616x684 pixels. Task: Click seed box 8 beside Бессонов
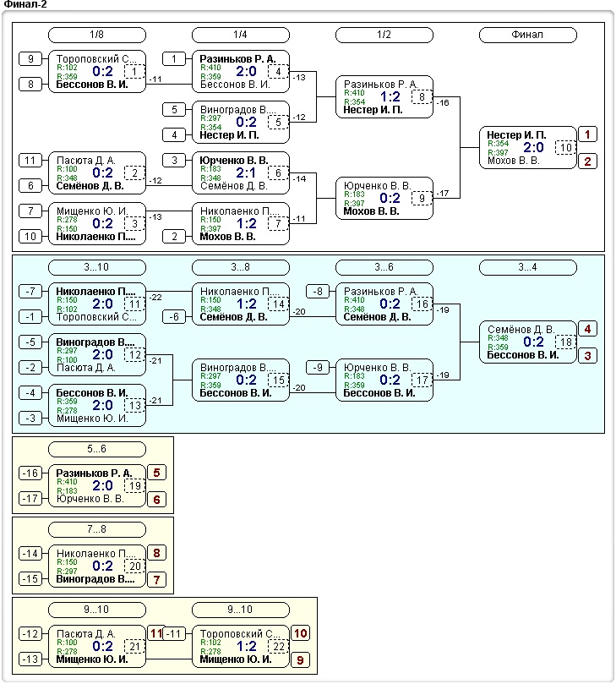coord(30,85)
